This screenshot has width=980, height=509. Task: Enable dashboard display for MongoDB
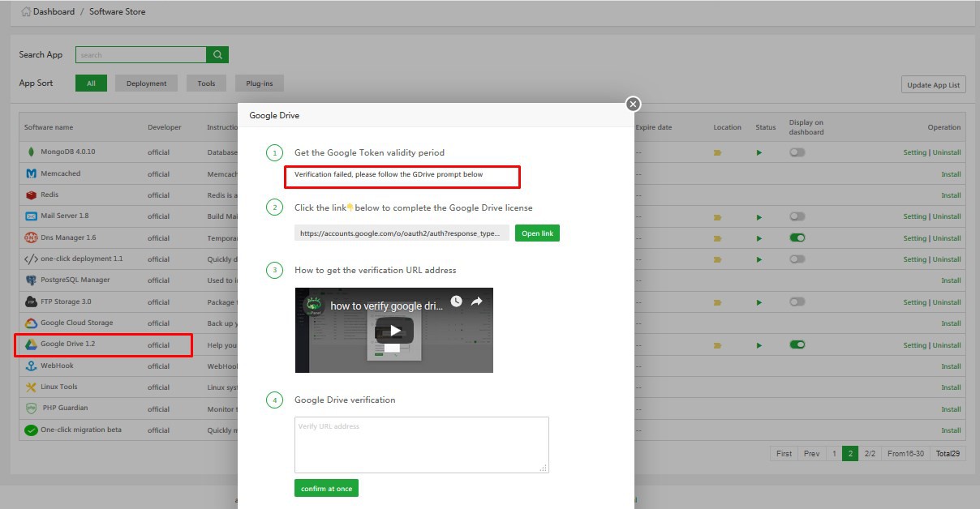pyautogui.click(x=797, y=152)
